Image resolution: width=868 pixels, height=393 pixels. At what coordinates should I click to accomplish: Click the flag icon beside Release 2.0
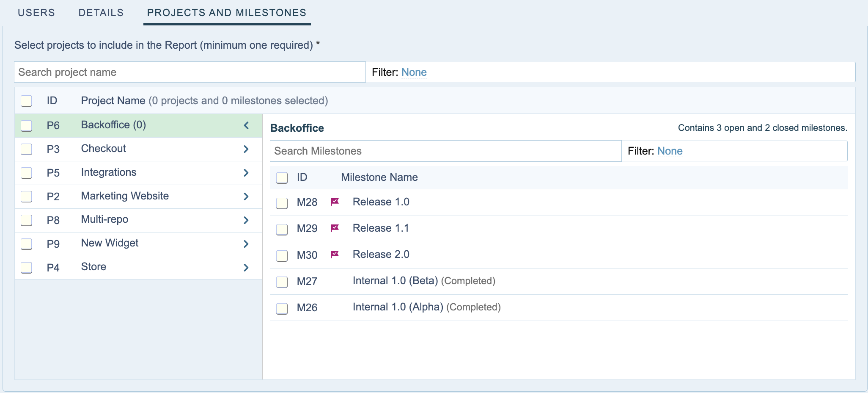tap(335, 254)
